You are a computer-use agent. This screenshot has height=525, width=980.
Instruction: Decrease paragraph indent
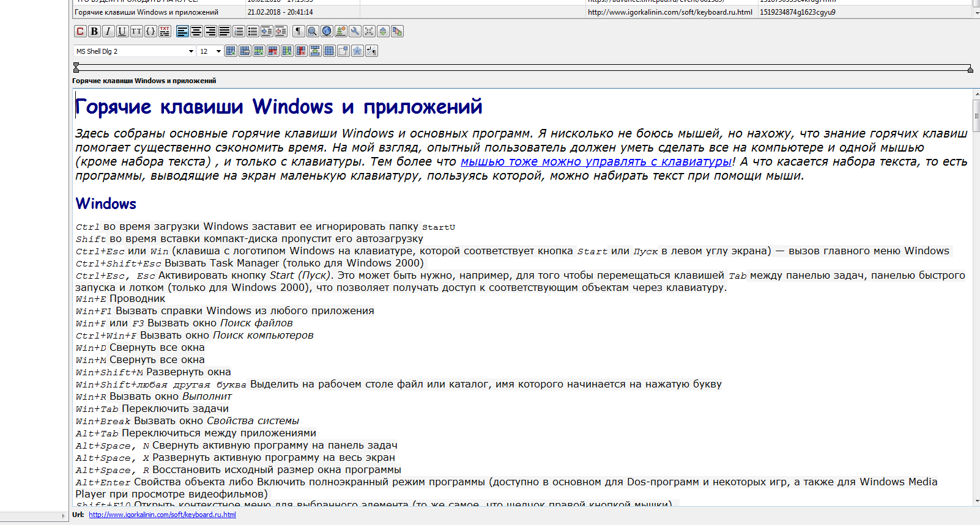[281, 31]
